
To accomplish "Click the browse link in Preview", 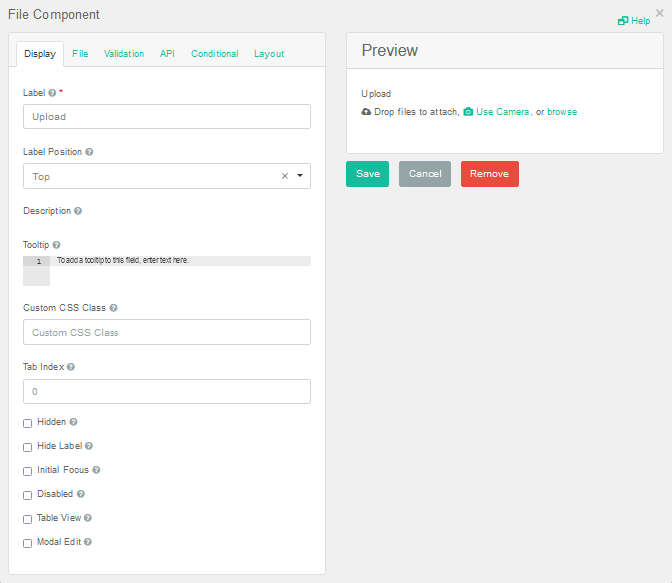I will coord(561,112).
